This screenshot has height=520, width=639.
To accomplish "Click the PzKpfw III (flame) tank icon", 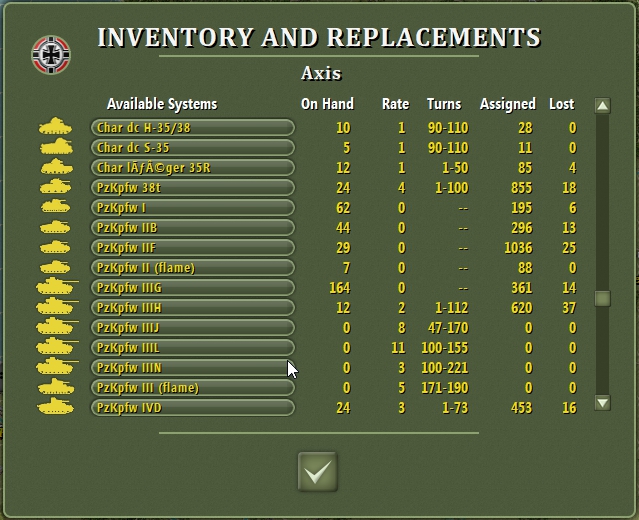I will click(56, 387).
